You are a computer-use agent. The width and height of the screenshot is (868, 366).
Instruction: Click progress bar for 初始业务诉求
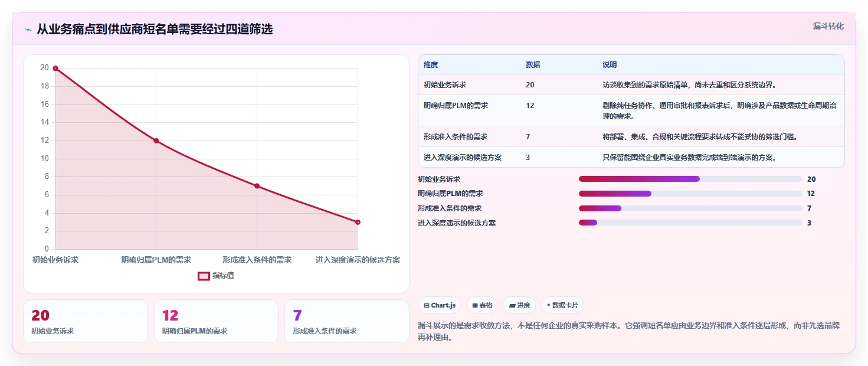click(690, 179)
